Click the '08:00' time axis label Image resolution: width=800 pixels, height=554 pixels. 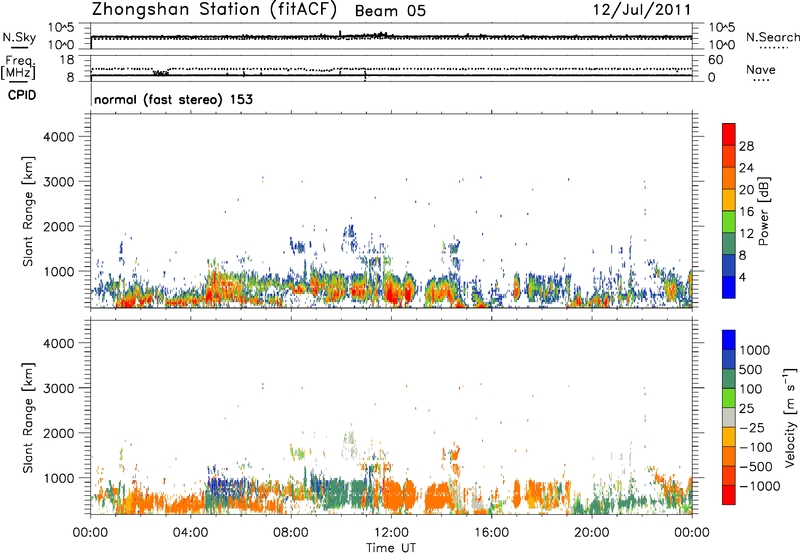pyautogui.click(x=291, y=533)
